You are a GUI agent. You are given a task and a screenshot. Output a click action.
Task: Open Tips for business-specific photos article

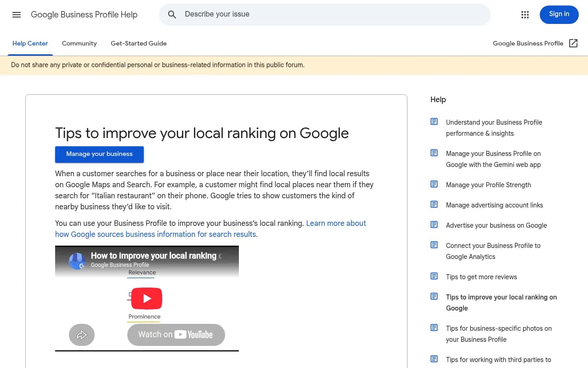(499, 334)
